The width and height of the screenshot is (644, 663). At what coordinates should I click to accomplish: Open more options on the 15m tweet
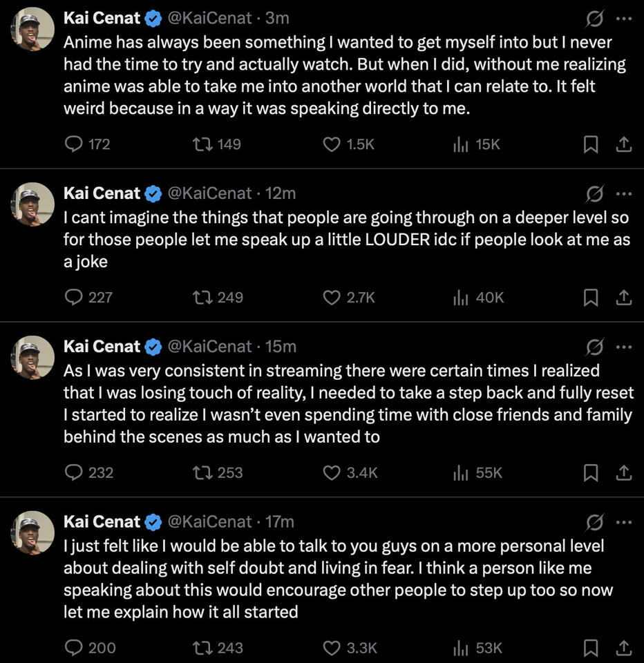point(624,346)
